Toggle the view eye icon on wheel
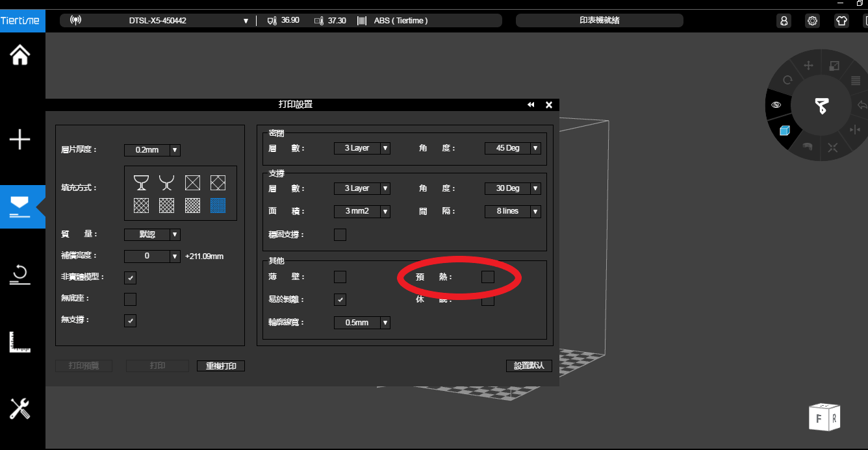Image resolution: width=868 pixels, height=450 pixels. pos(776,105)
